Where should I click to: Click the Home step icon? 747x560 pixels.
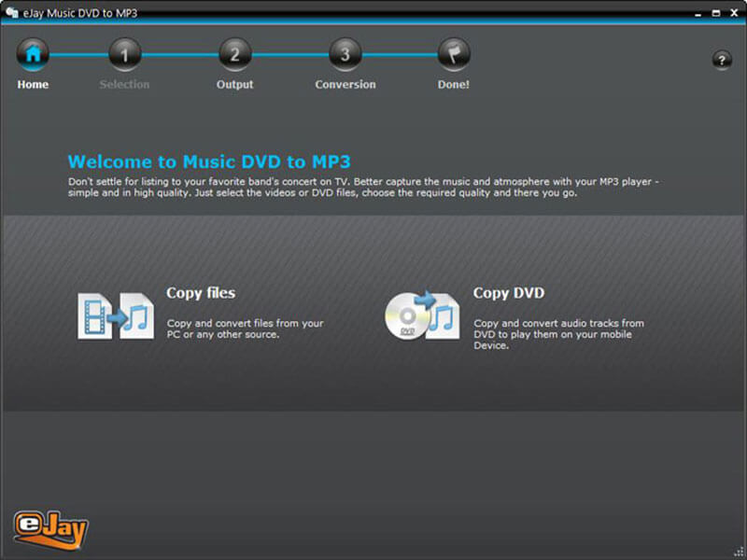pyautogui.click(x=33, y=54)
